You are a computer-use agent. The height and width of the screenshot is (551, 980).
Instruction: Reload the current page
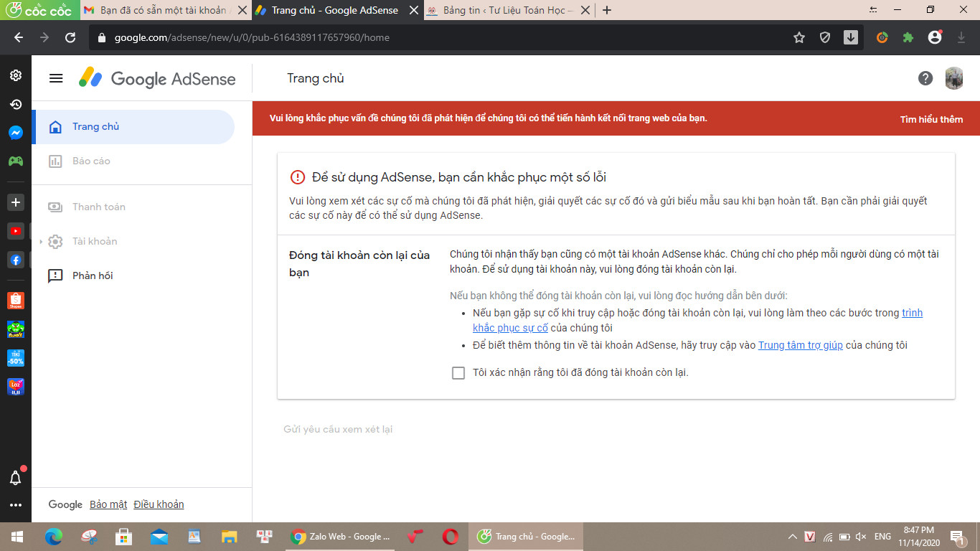[x=70, y=38]
